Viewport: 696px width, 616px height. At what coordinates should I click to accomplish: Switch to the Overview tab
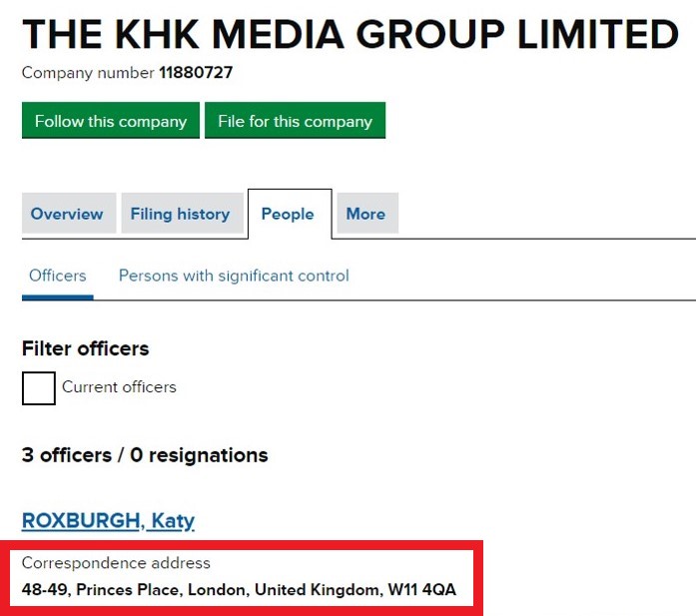coord(67,214)
